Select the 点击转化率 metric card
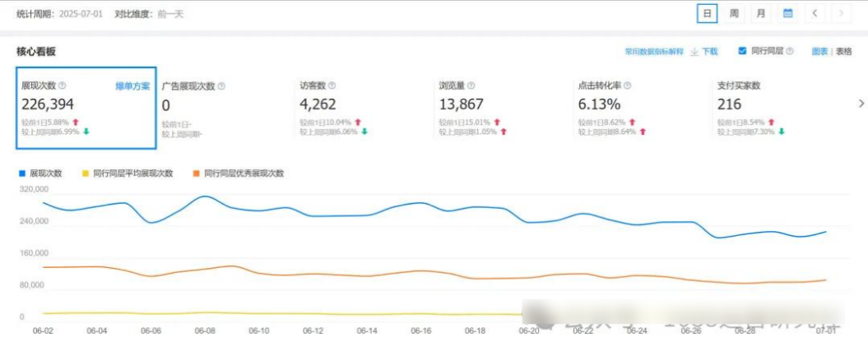The height and width of the screenshot is (351, 868). pyautogui.click(x=642, y=109)
